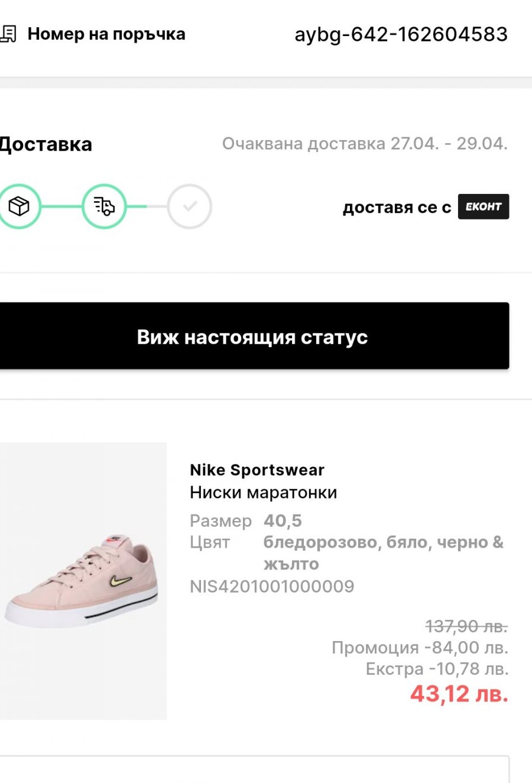Screen dimensions: 532x783
Task: Click the Номер на поръчка label
Action: (106, 34)
